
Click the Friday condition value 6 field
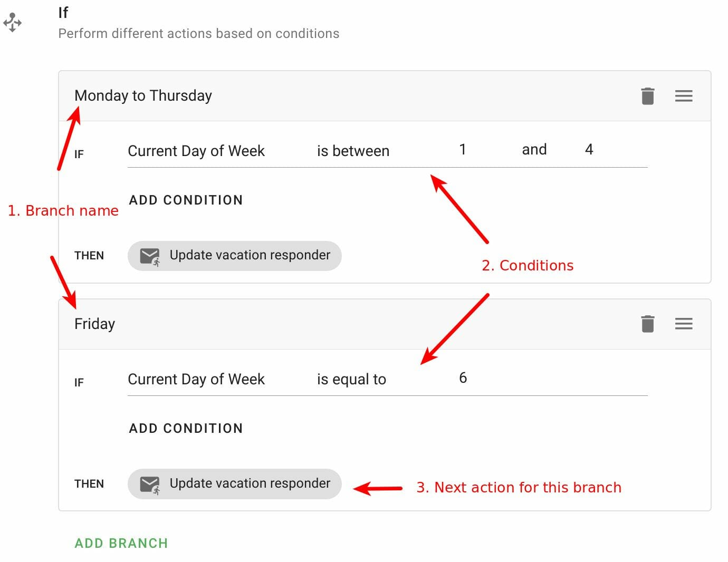point(463,378)
